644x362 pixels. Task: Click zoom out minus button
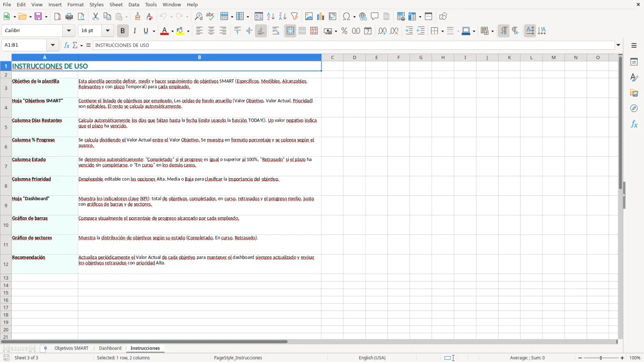[580, 358]
